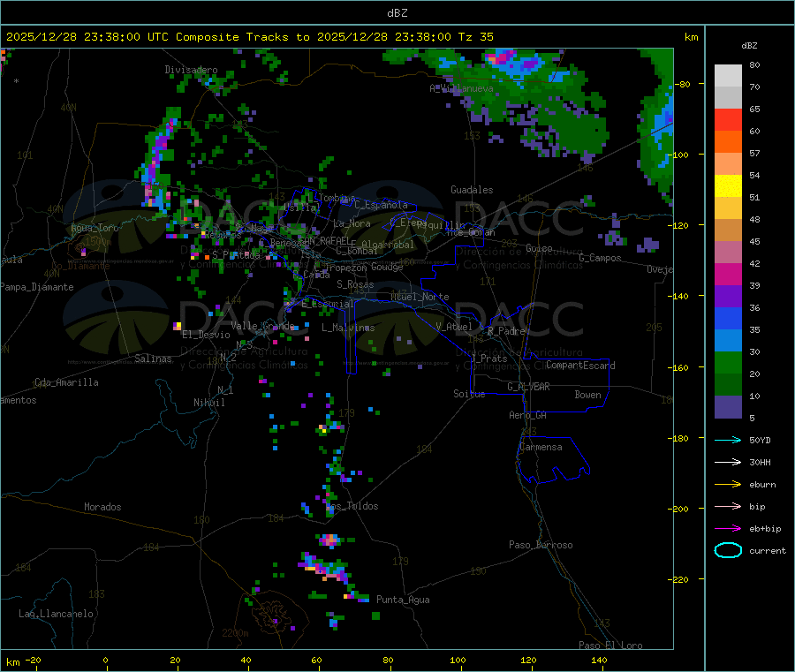This screenshot has width=795, height=672.
Task: Select the red 65 dBZ swatch
Action: [x=728, y=119]
